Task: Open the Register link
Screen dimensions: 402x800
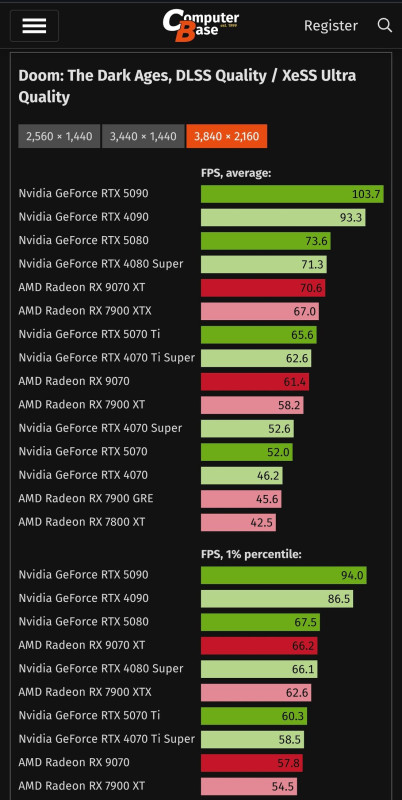Action: (331, 25)
